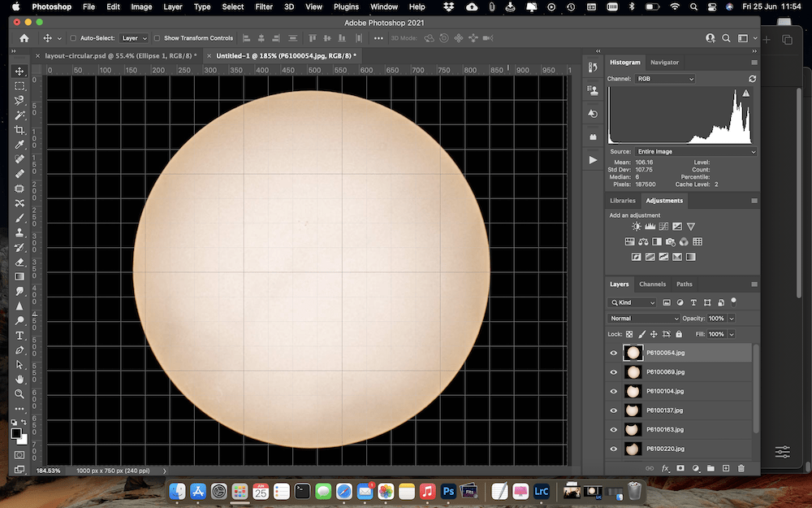Select the P6100104.jpg layer thumbnail
812x508 pixels.
coord(633,392)
